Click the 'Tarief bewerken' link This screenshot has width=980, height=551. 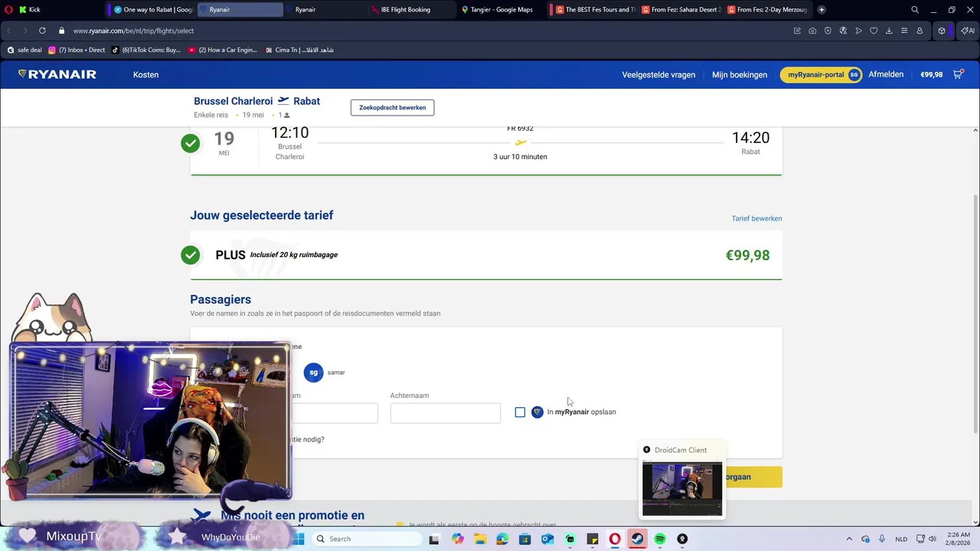pos(756,219)
